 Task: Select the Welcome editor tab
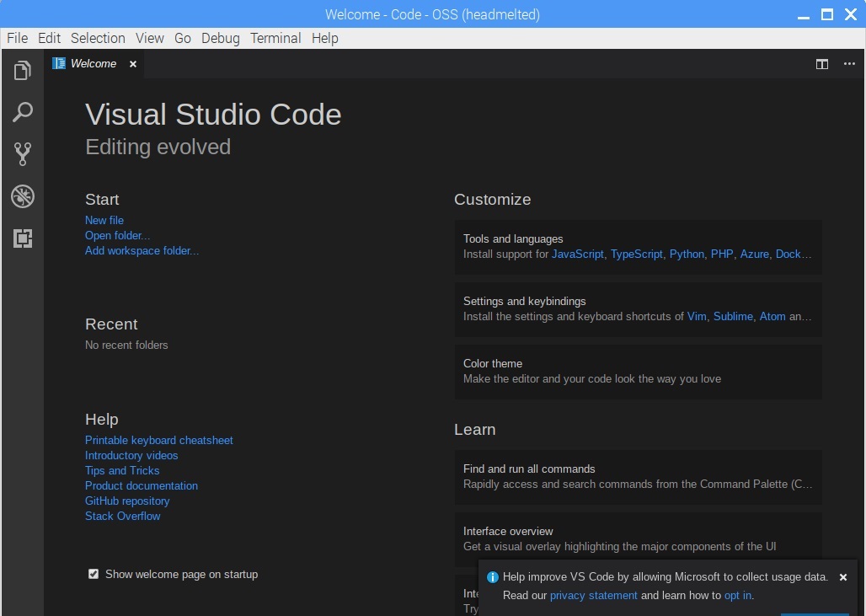tap(93, 64)
